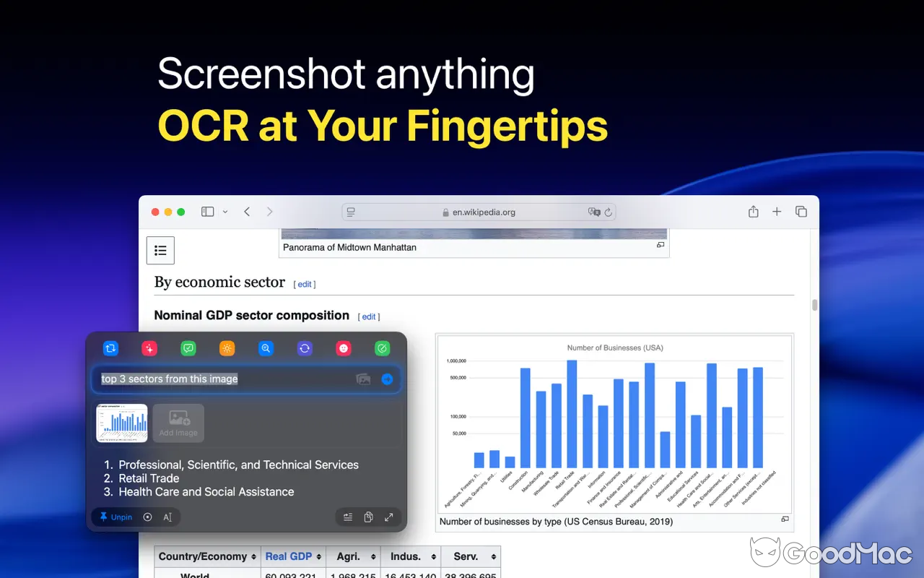Click the red smiley face icon
Image resolution: width=924 pixels, height=578 pixels.
[x=344, y=348]
